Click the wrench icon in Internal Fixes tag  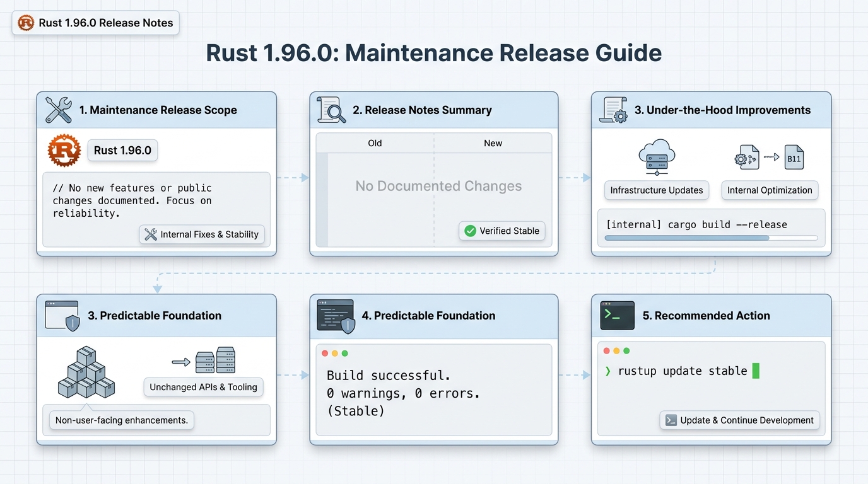(x=151, y=234)
